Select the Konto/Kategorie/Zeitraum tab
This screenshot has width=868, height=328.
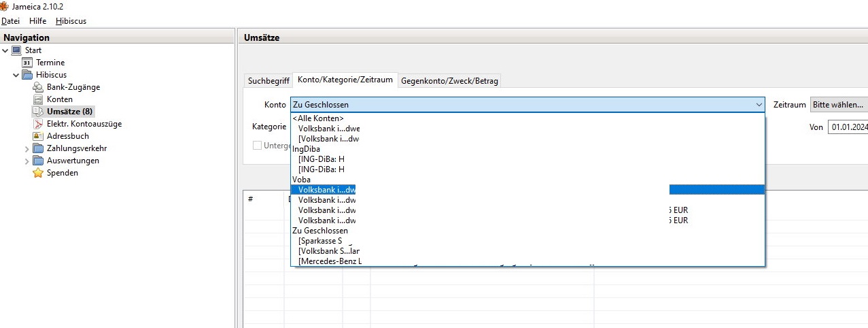point(345,80)
